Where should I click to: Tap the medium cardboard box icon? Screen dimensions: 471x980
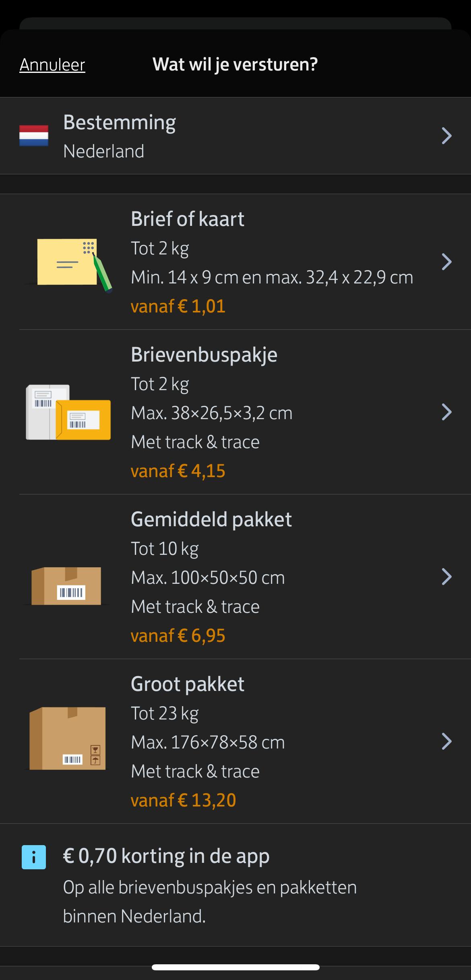[x=66, y=586]
